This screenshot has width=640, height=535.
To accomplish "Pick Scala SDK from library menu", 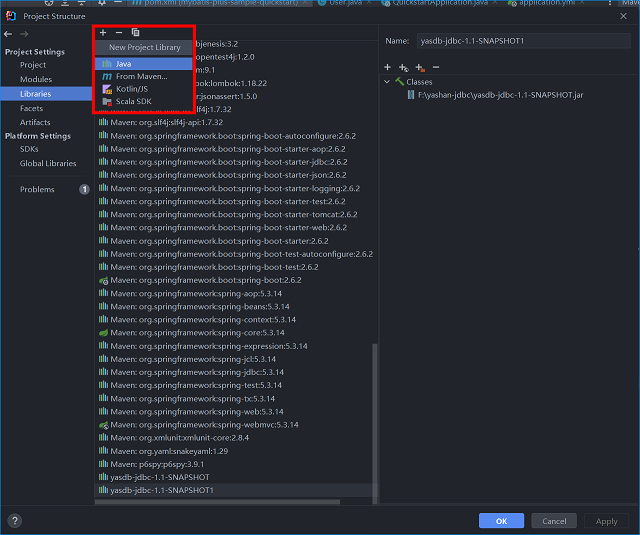I will [x=134, y=101].
